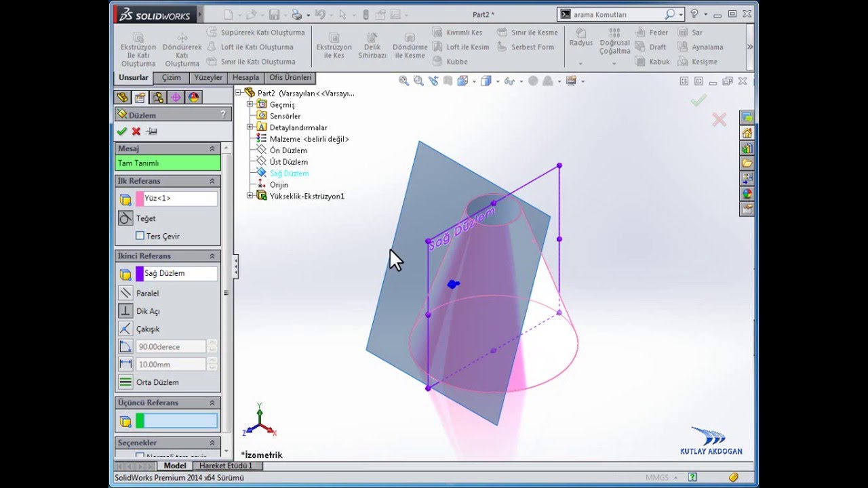Collapse the İlk Referans section

pos(212,181)
